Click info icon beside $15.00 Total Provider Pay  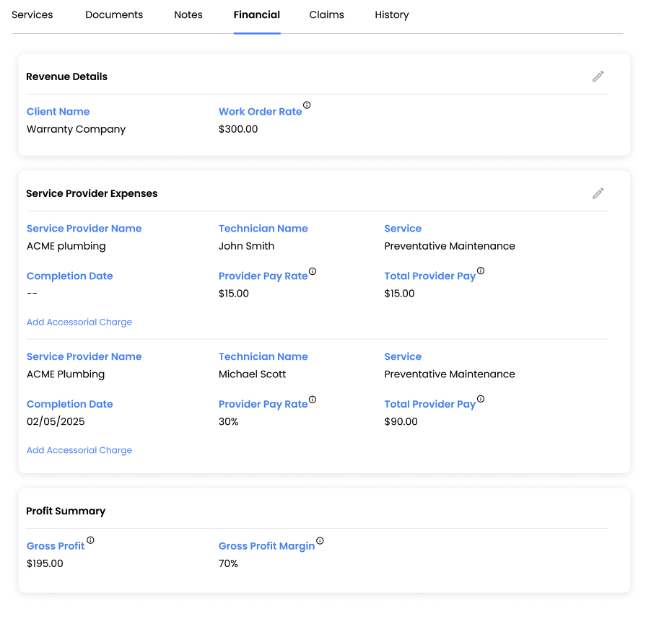point(481,271)
